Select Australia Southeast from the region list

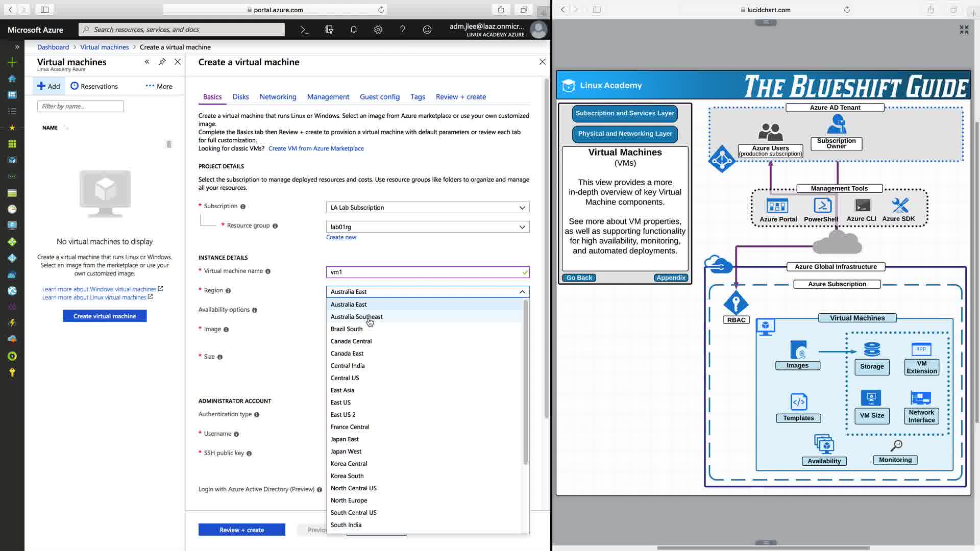pos(356,317)
